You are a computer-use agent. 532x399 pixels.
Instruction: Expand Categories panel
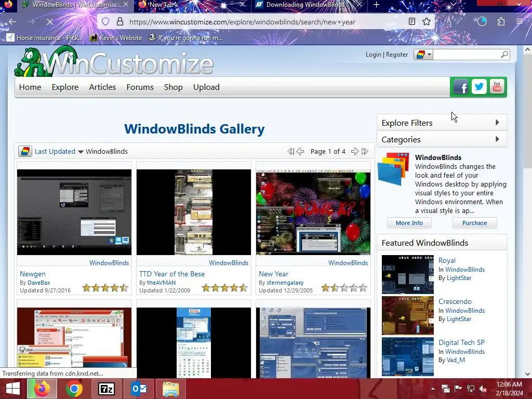[442, 139]
